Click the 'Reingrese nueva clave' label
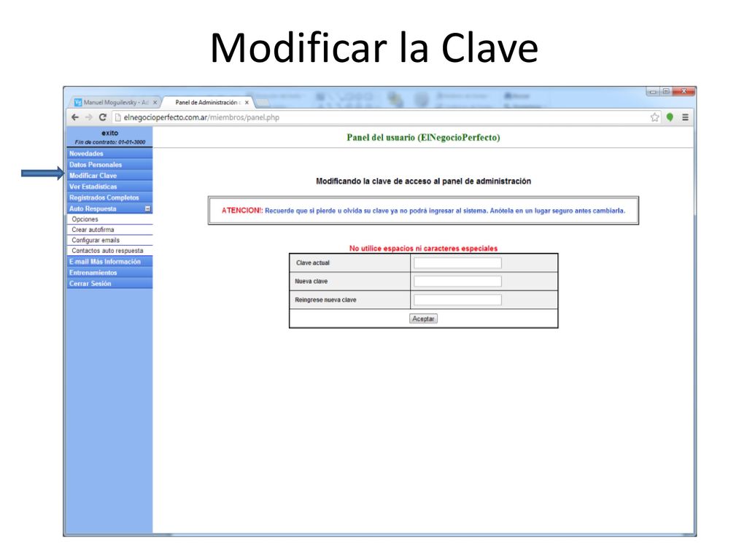Screen dimensions: 747x560 [x=325, y=300]
